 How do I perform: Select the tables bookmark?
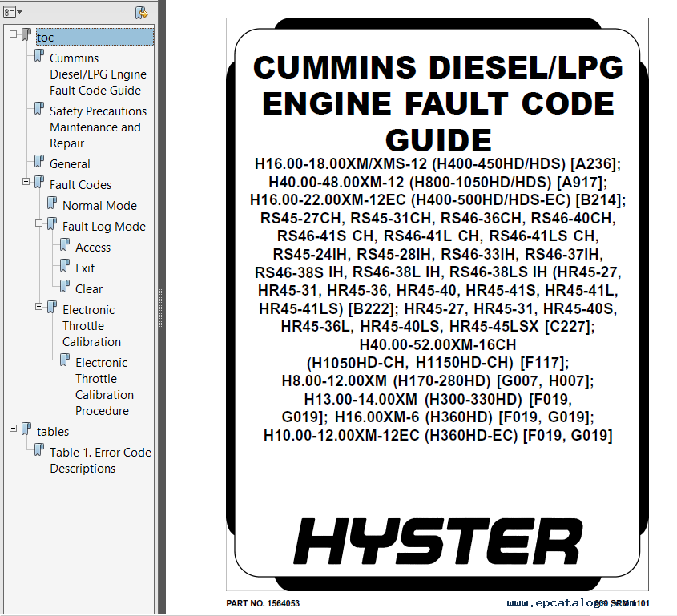(53, 432)
